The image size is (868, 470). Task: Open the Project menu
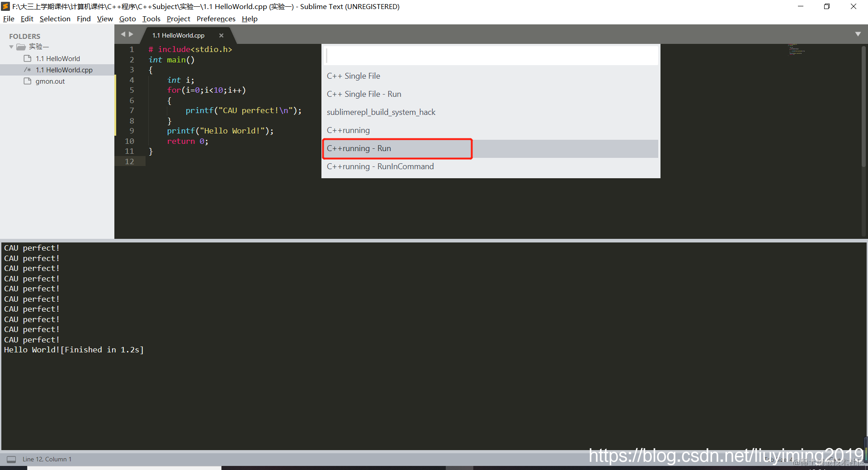178,19
